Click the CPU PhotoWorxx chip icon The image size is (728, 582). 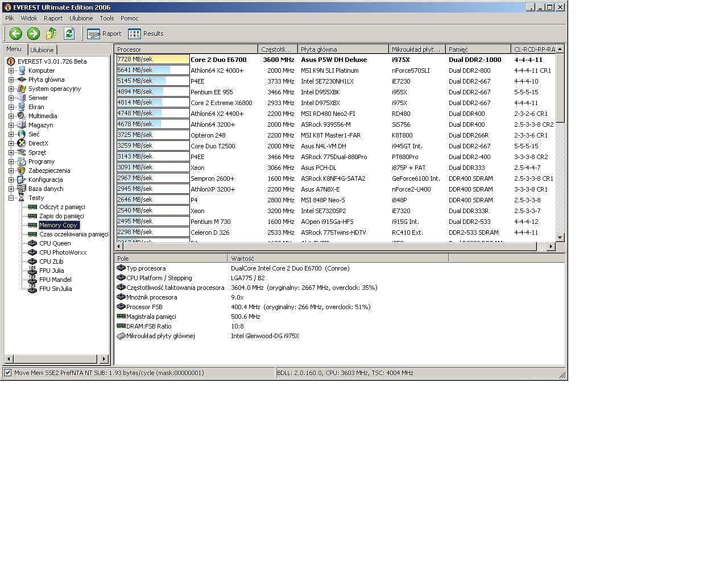32,252
